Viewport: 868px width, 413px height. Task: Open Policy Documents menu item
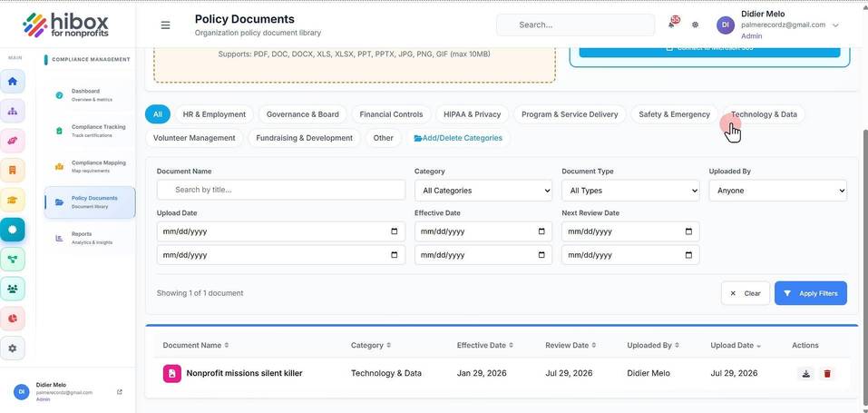pos(89,202)
